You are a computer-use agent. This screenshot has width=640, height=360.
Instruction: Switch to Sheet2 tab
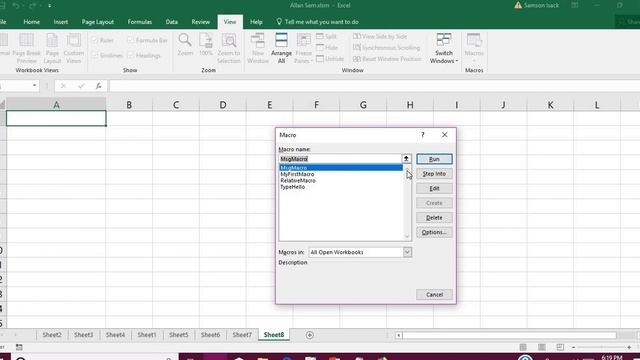[x=52, y=335]
